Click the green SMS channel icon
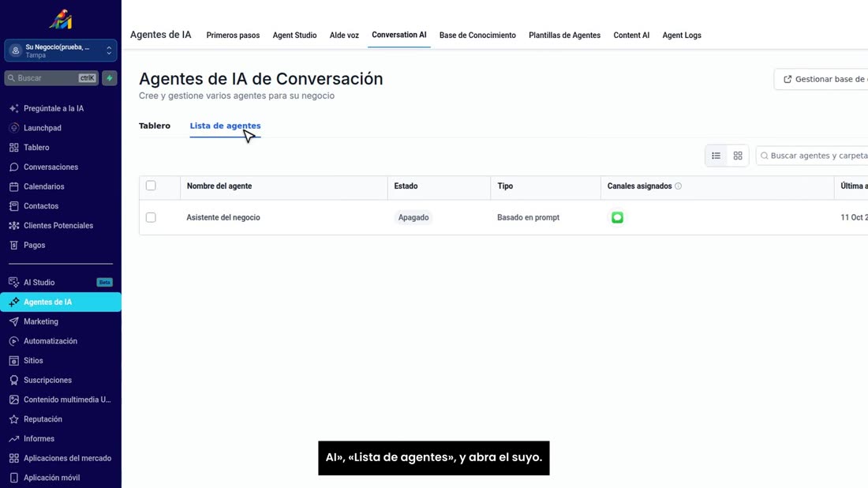The width and height of the screenshot is (868, 488). coord(617,217)
